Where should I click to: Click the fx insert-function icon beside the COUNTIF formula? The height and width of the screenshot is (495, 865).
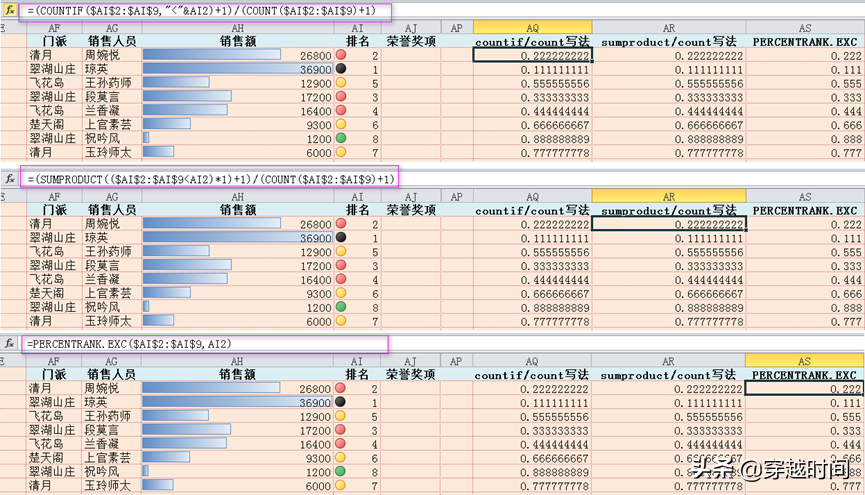click(10, 10)
